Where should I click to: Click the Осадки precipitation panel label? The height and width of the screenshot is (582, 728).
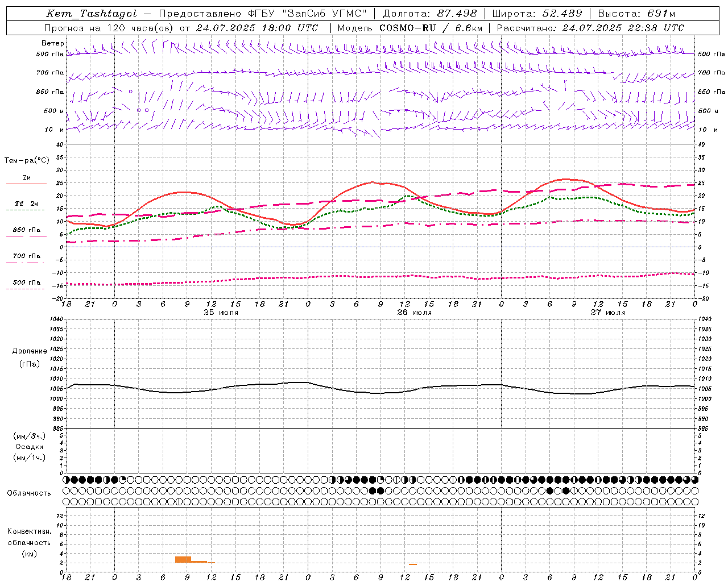[30, 447]
